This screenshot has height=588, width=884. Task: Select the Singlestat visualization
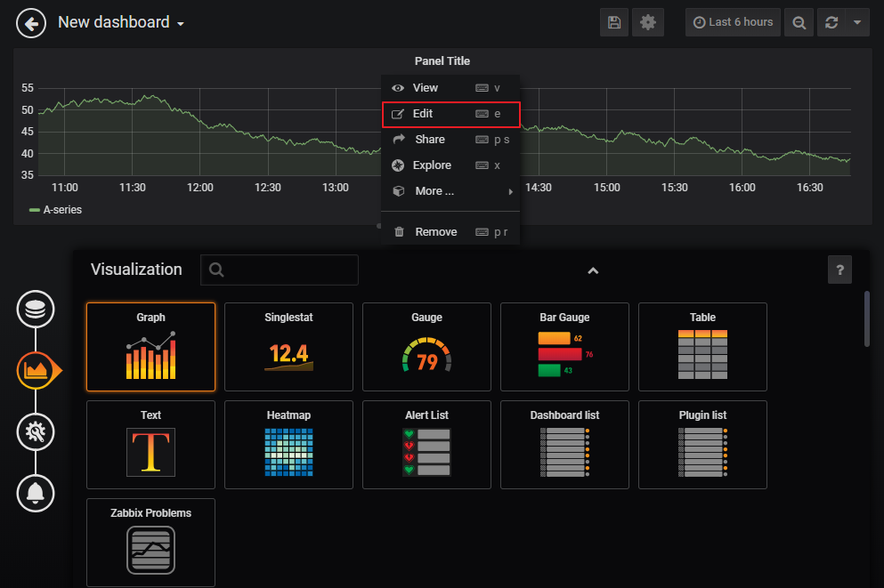click(288, 347)
